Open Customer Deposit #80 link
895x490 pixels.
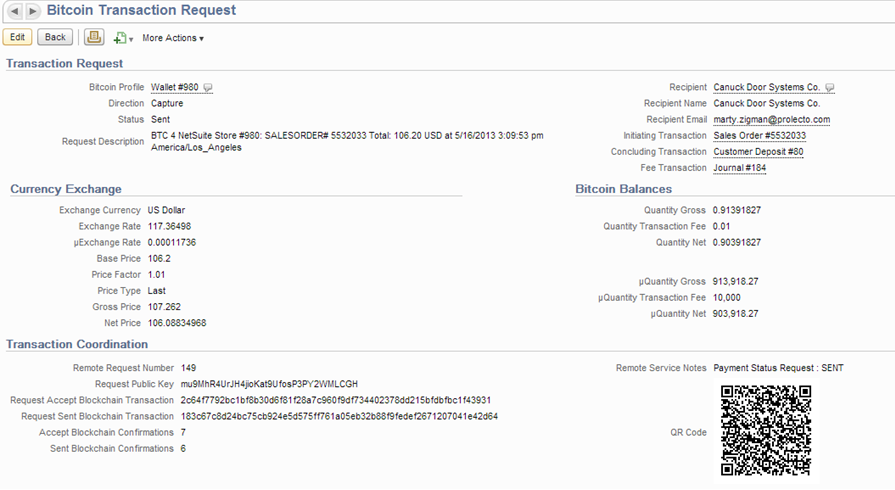759,151
